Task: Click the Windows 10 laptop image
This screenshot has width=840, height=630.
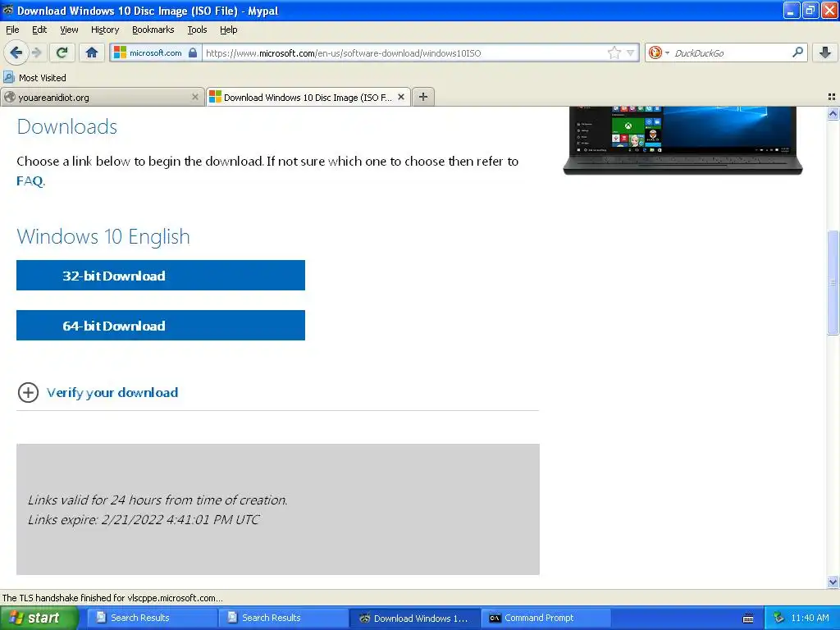Action: pyautogui.click(x=683, y=140)
